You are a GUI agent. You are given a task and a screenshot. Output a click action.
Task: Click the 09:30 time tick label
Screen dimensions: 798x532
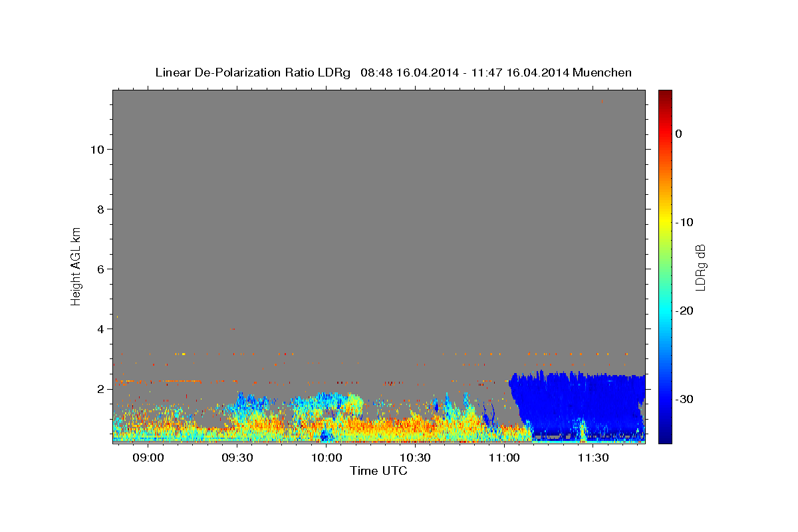[237, 458]
